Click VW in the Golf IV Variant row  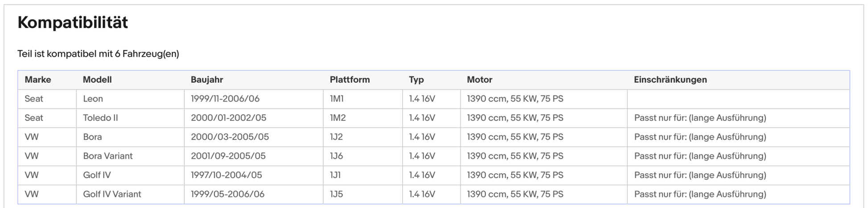[x=32, y=195]
